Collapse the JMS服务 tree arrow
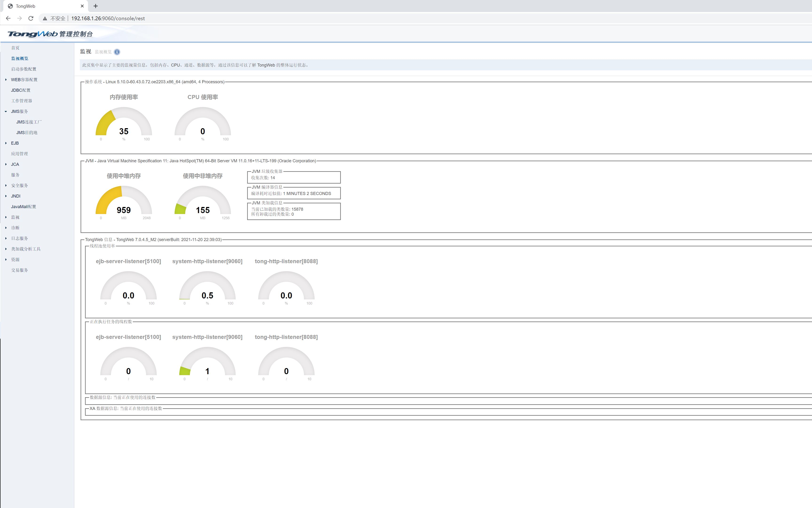 pyautogui.click(x=6, y=111)
